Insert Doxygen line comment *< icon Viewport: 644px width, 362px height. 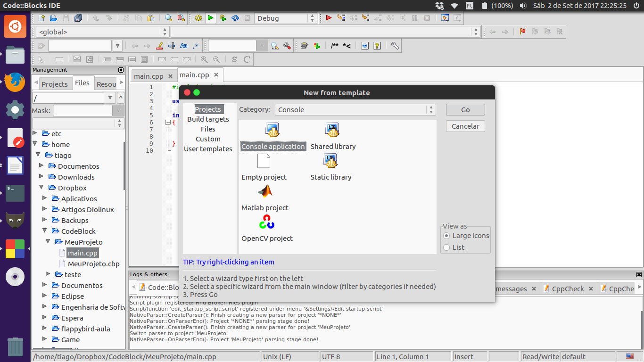pyautogui.click(x=347, y=46)
